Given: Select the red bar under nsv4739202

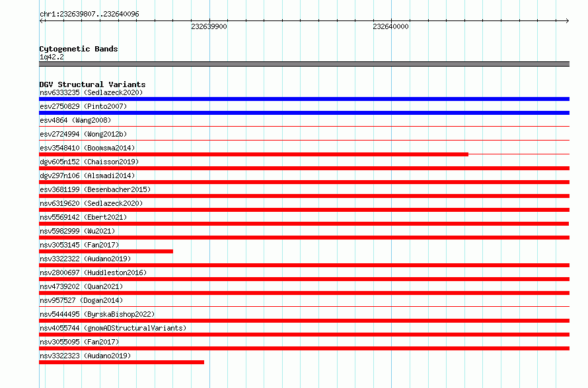Looking at the screenshot, I should pos(304,293).
